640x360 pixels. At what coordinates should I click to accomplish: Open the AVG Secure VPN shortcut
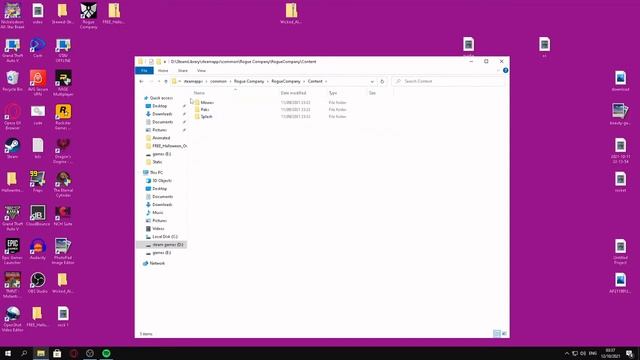[38, 83]
